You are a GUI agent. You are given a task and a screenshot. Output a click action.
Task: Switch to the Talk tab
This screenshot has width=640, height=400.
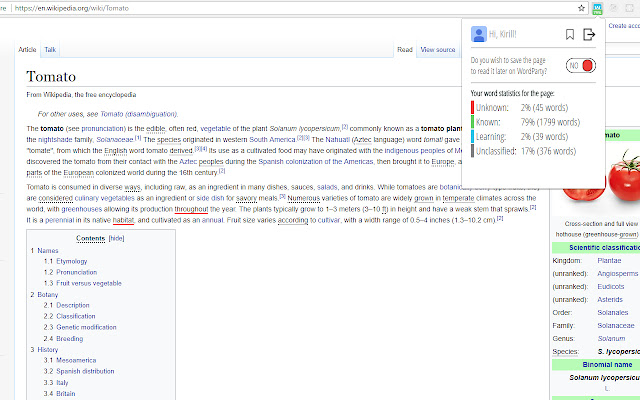(50, 50)
